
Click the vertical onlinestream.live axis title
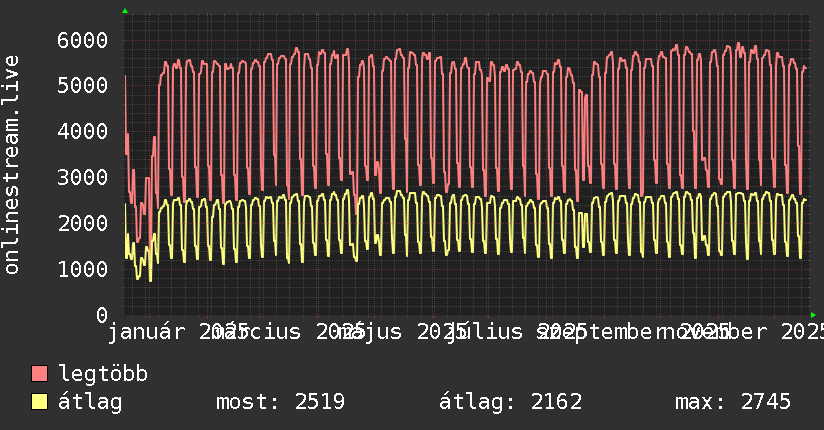pyautogui.click(x=12, y=165)
